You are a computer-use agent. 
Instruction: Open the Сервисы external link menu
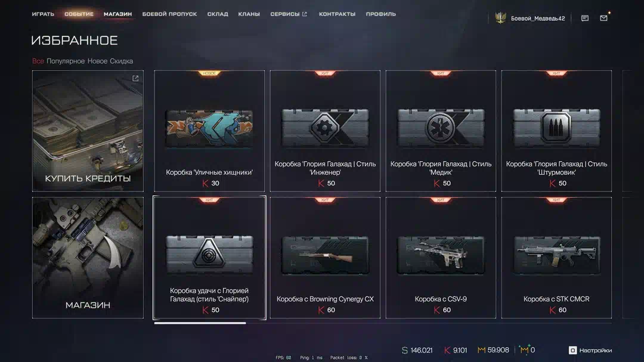point(289,14)
